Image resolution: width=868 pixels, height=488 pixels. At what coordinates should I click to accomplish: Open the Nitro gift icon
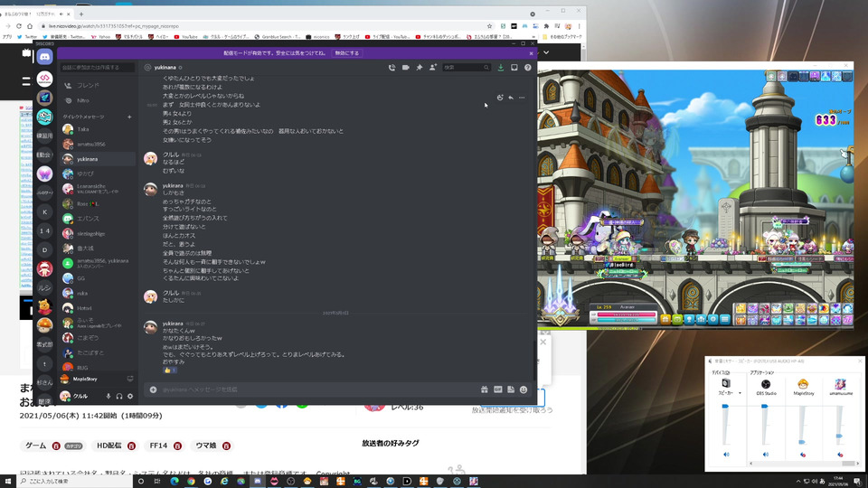tap(485, 389)
